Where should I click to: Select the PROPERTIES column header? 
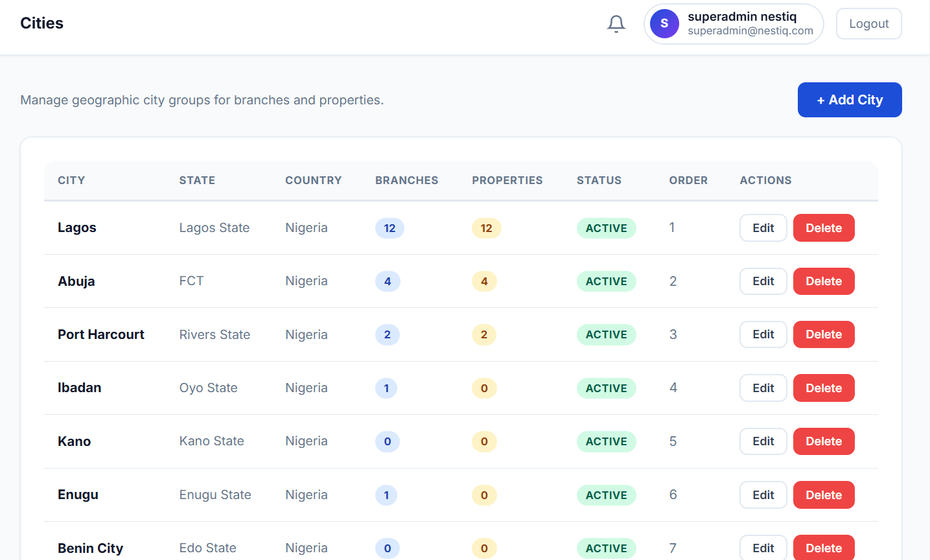tap(507, 180)
